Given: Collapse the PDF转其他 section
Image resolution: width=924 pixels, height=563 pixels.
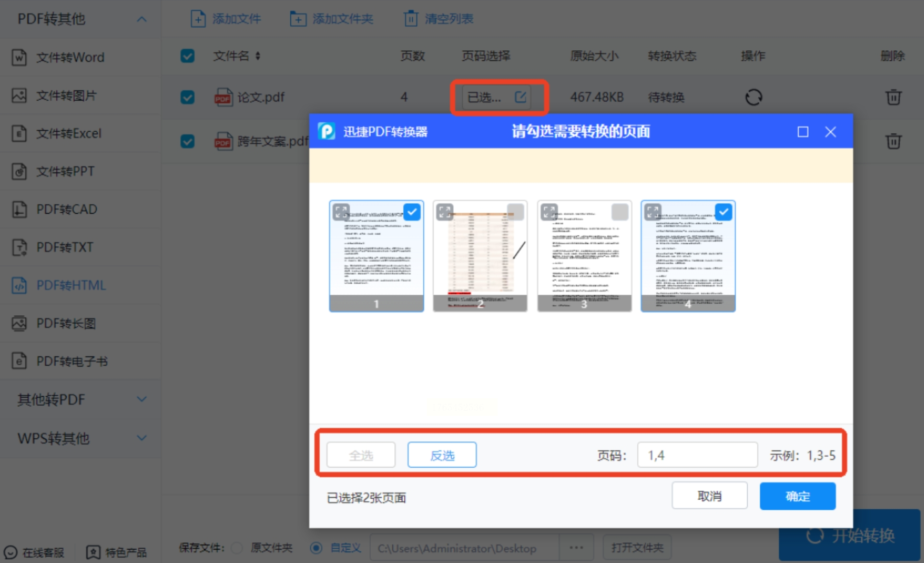Looking at the screenshot, I should click(x=141, y=19).
